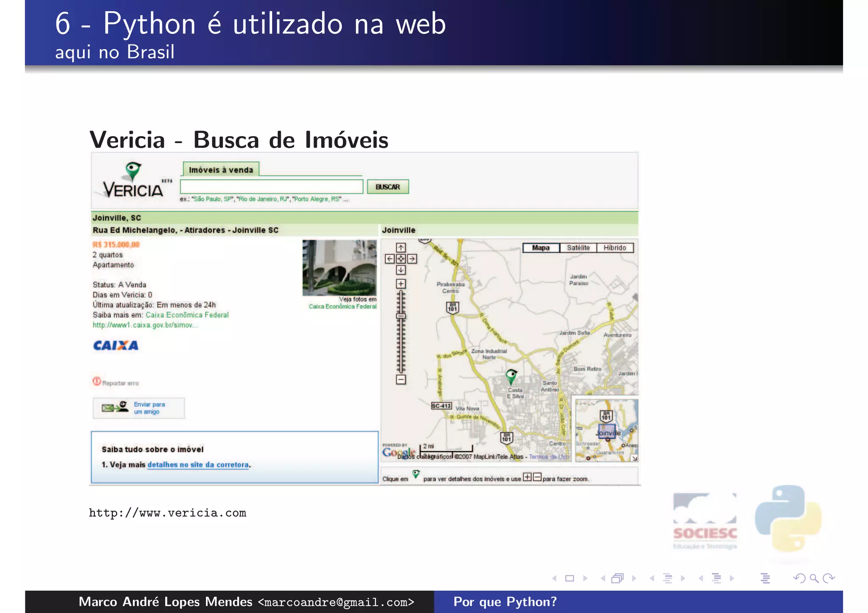The height and width of the screenshot is (613, 868).
Task: Click the CAIXA logo
Action: click(116, 346)
